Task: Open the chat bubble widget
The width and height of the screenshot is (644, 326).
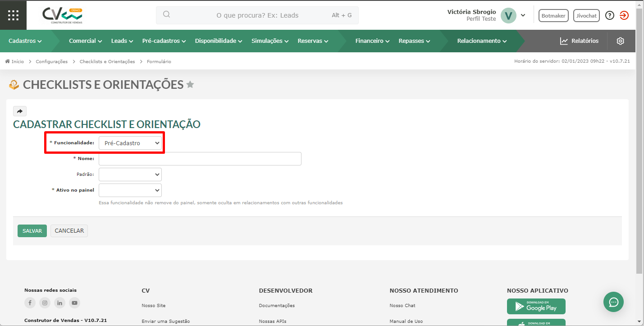Action: point(614,302)
